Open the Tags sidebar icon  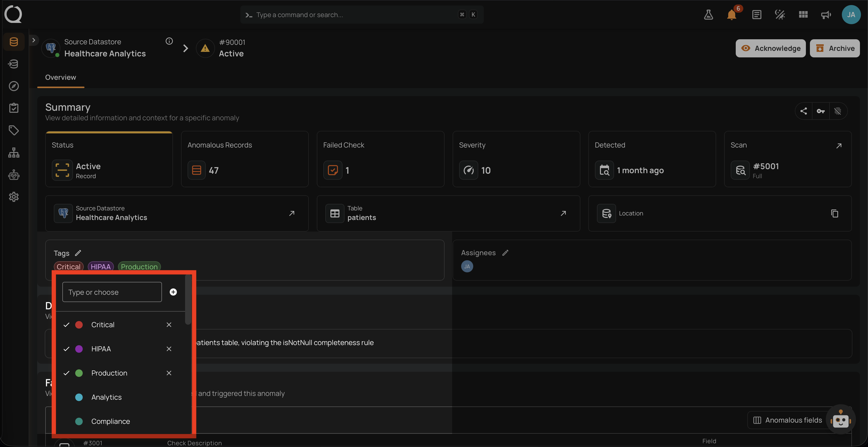tap(14, 130)
